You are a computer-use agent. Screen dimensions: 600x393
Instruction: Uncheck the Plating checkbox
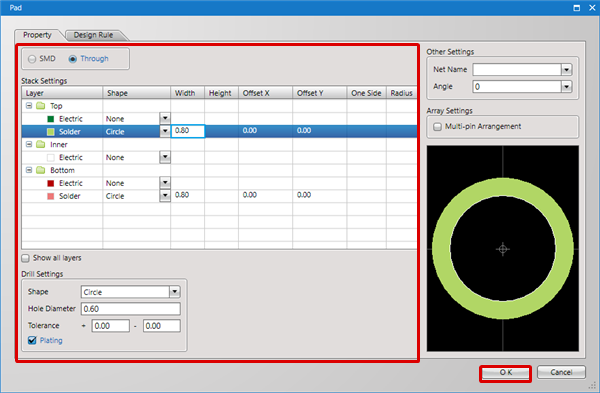32,340
